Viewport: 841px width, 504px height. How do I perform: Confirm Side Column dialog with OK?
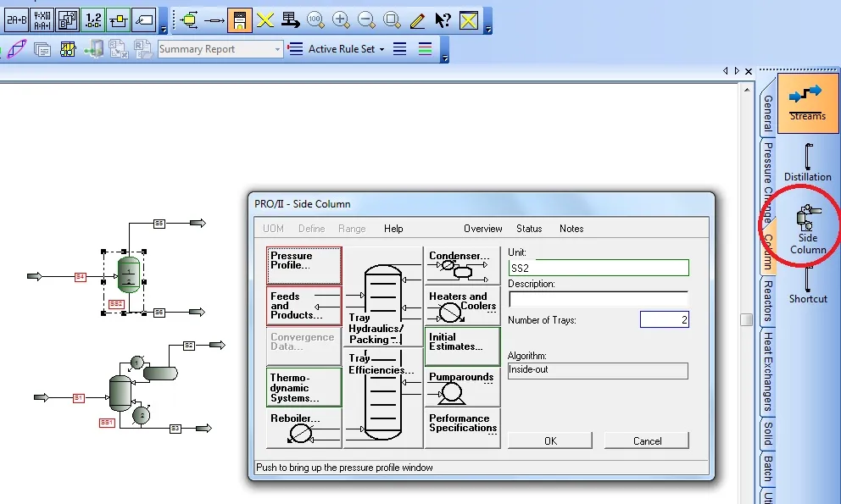click(x=550, y=440)
